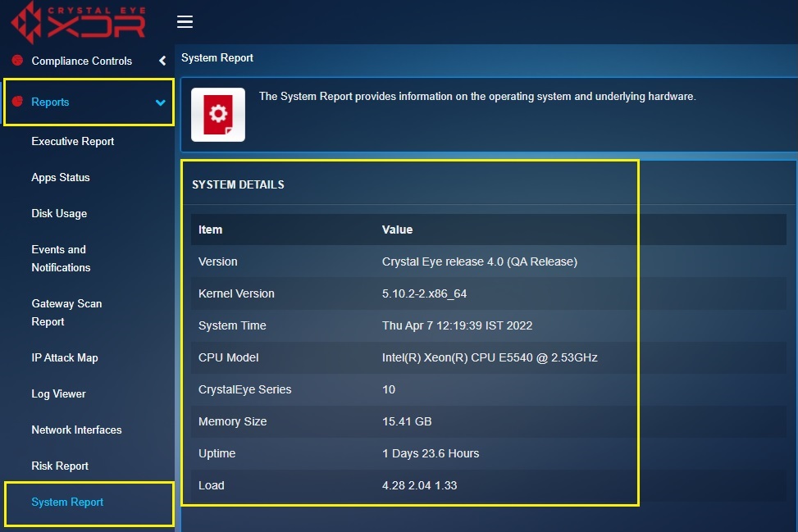Select 'Crystal Eye release 4.0 (QA Release)' value

click(480, 261)
